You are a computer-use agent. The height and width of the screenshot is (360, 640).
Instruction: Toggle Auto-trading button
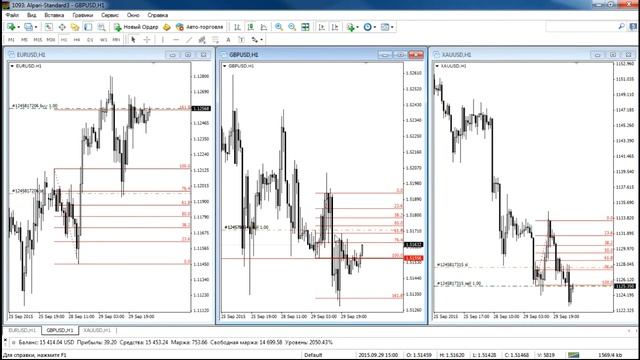click(x=200, y=27)
